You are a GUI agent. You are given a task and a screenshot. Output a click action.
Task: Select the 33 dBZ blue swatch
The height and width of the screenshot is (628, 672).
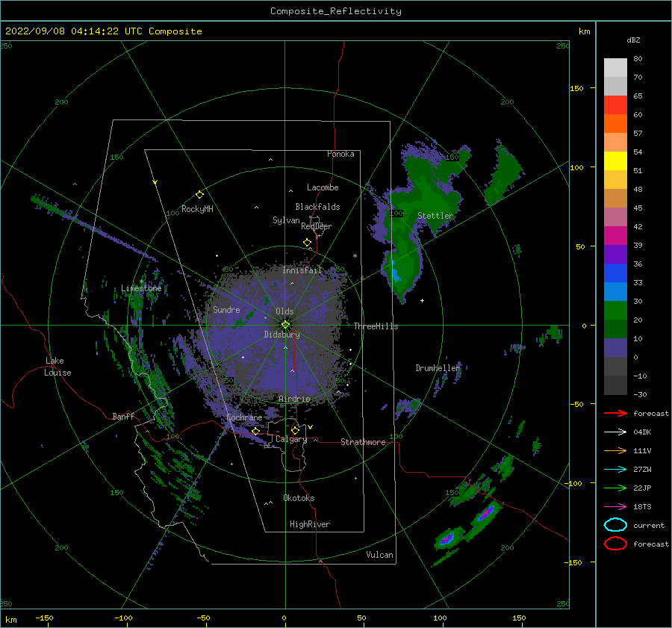pos(615,273)
